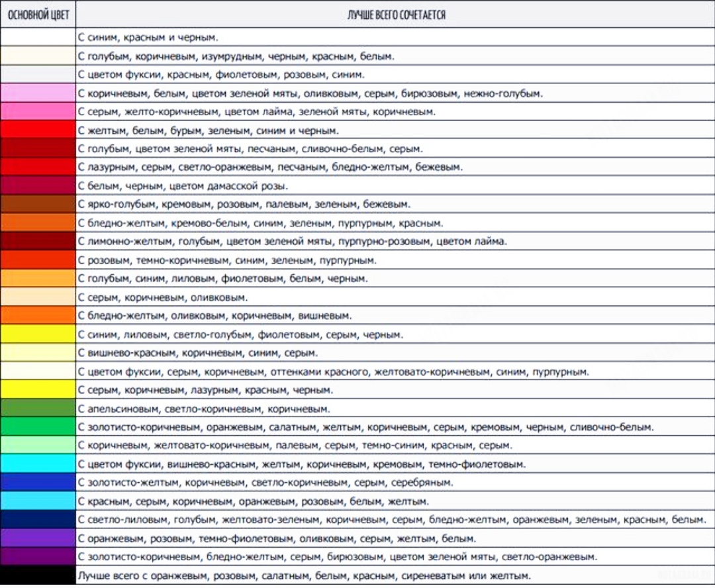Choose the olive green swatch beside 'С апельсиновым'

(x=38, y=409)
